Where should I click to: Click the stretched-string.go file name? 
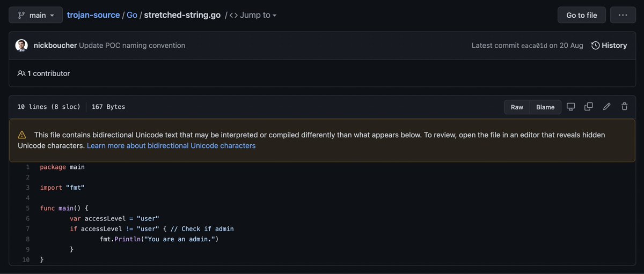pos(182,15)
